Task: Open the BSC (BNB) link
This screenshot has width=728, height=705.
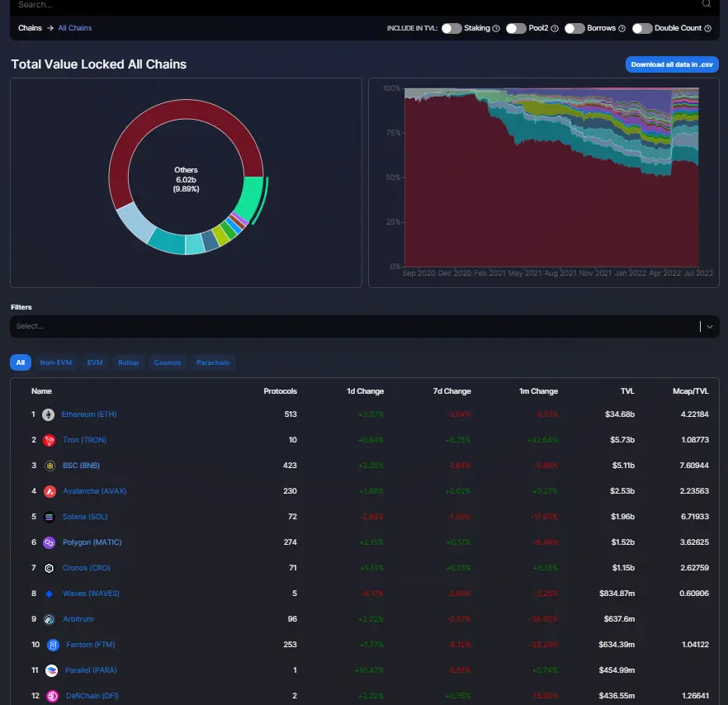Action: 81,466
